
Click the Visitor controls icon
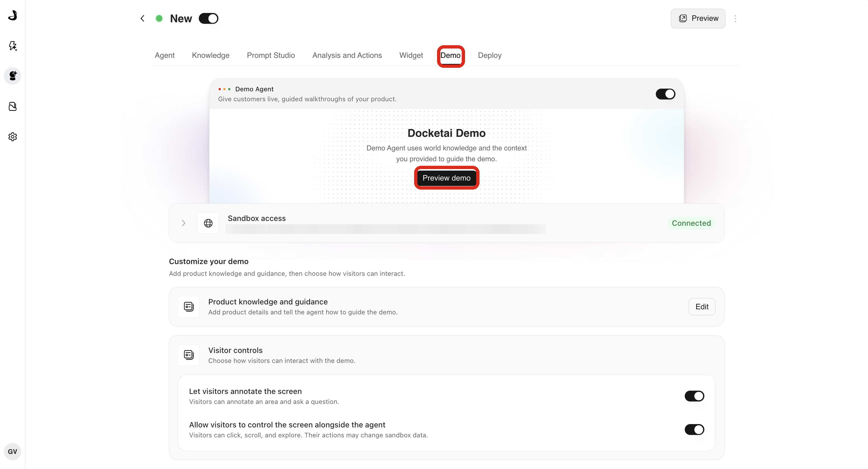pyautogui.click(x=189, y=355)
